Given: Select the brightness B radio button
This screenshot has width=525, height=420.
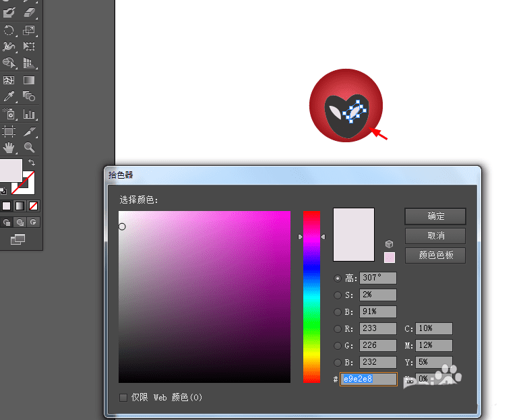Looking at the screenshot, I should tap(338, 312).
